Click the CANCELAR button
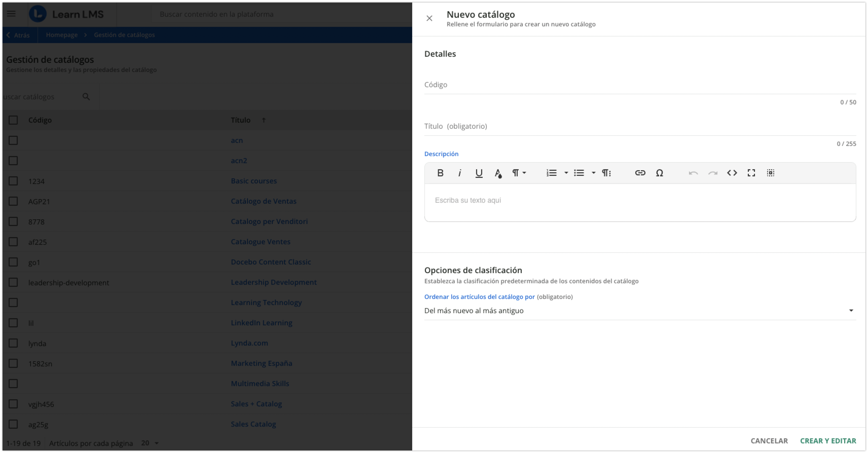 pyautogui.click(x=769, y=441)
